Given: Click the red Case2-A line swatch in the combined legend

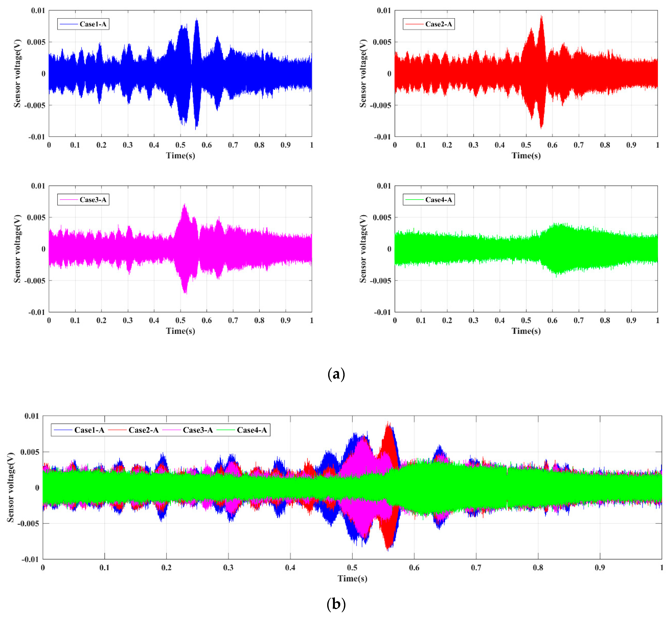Looking at the screenshot, I should (x=118, y=430).
